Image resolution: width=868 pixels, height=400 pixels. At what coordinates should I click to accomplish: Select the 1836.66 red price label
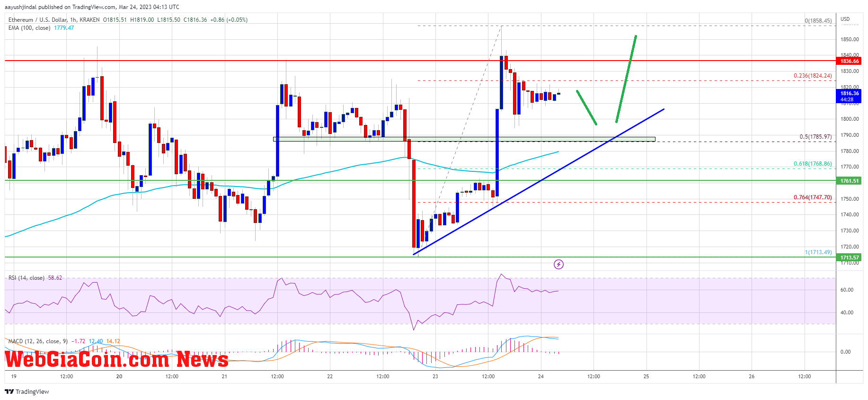(850, 61)
